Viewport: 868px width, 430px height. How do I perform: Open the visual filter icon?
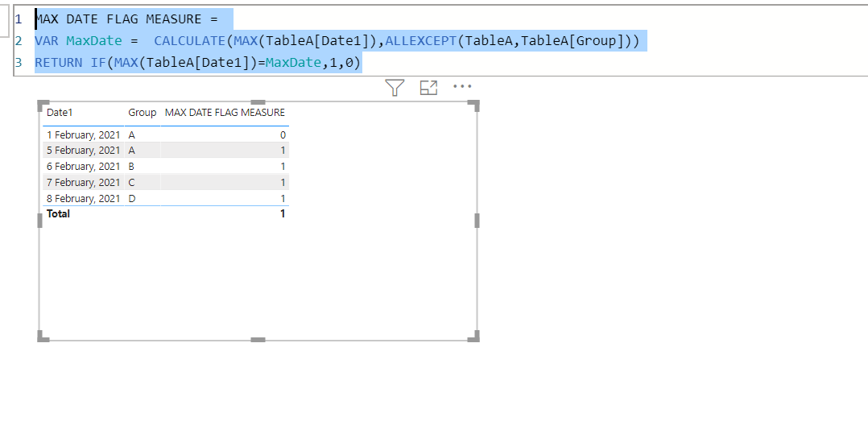[x=395, y=88]
